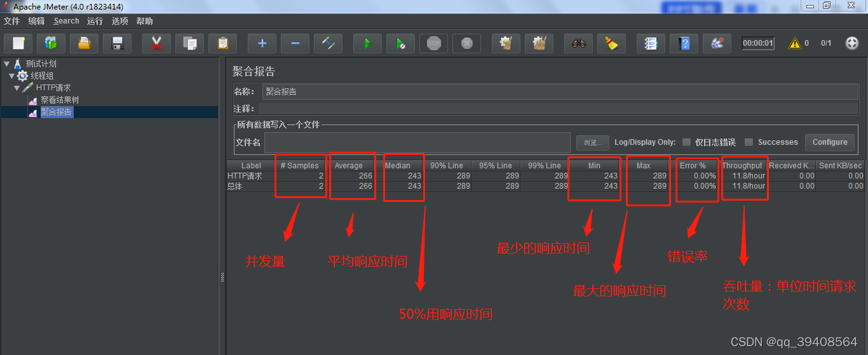The height and width of the screenshot is (355, 868).
Task: Click the Average column header
Action: coord(348,165)
